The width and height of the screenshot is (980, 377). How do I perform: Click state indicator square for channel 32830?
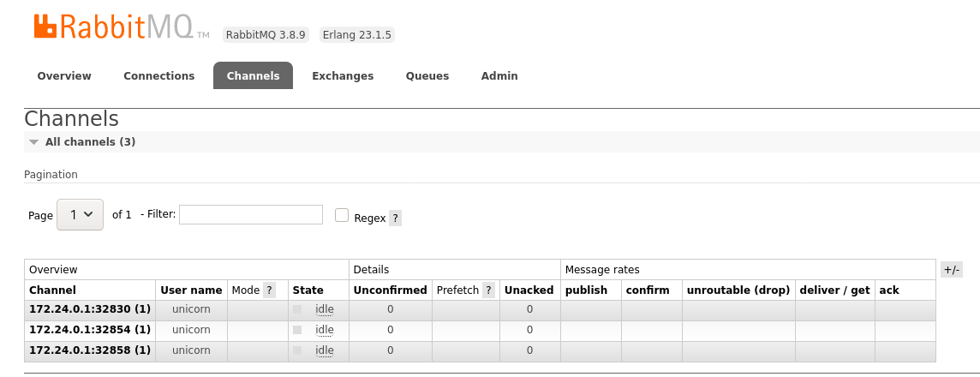click(297, 308)
